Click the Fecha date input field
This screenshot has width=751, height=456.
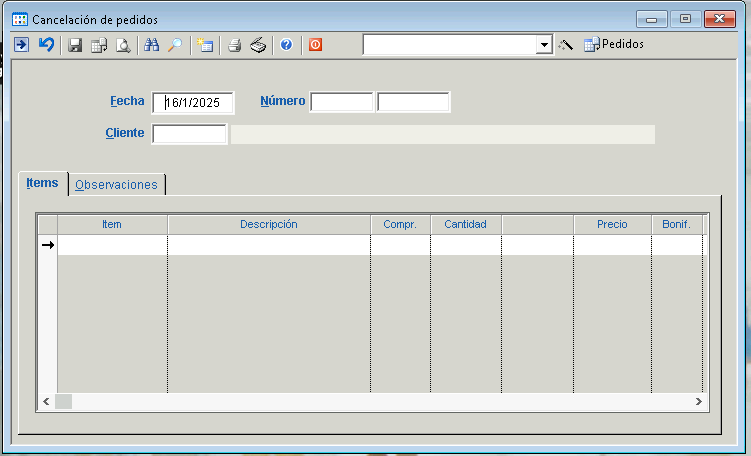click(193, 102)
